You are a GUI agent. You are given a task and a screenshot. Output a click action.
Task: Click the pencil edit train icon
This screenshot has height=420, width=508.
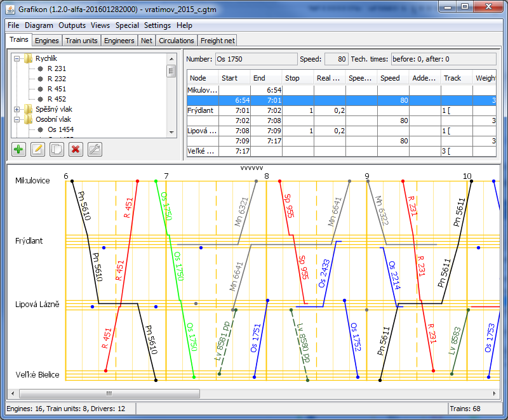click(37, 150)
